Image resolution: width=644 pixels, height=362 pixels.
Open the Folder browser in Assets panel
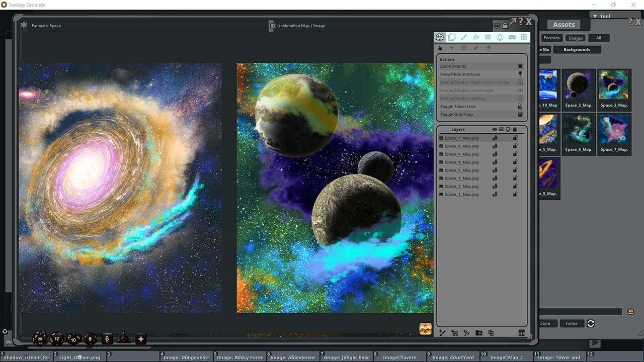pos(572,323)
